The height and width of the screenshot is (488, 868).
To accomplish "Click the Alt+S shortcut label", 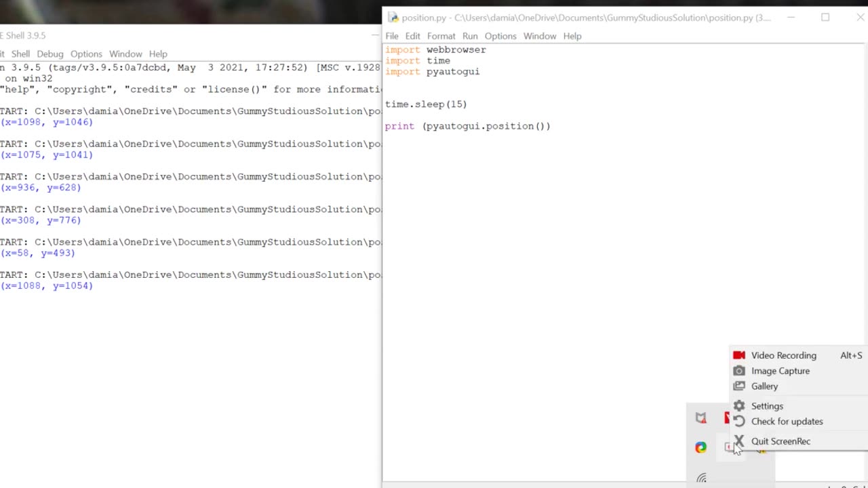I will tap(851, 355).
